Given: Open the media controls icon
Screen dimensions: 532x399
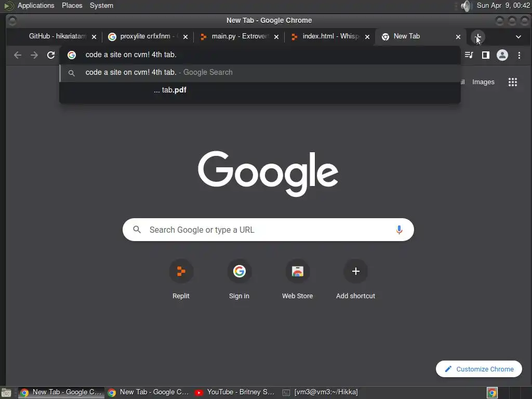Looking at the screenshot, I should click(469, 55).
